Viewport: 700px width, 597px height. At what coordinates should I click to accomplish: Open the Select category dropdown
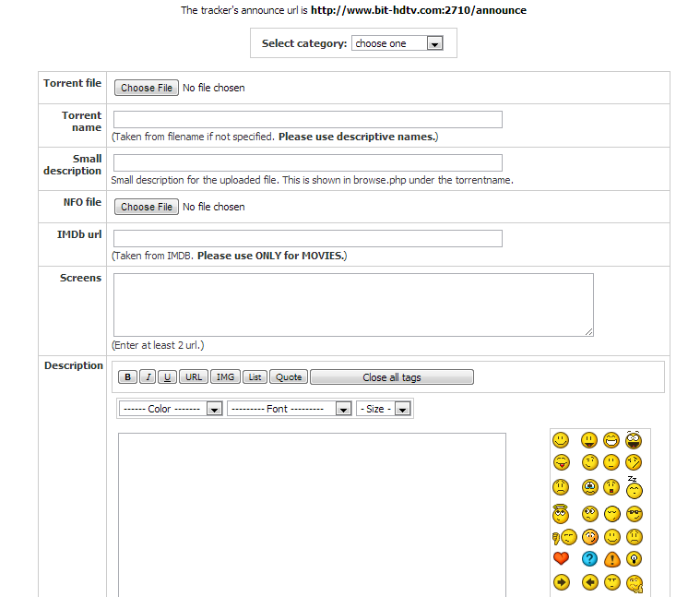(x=397, y=43)
